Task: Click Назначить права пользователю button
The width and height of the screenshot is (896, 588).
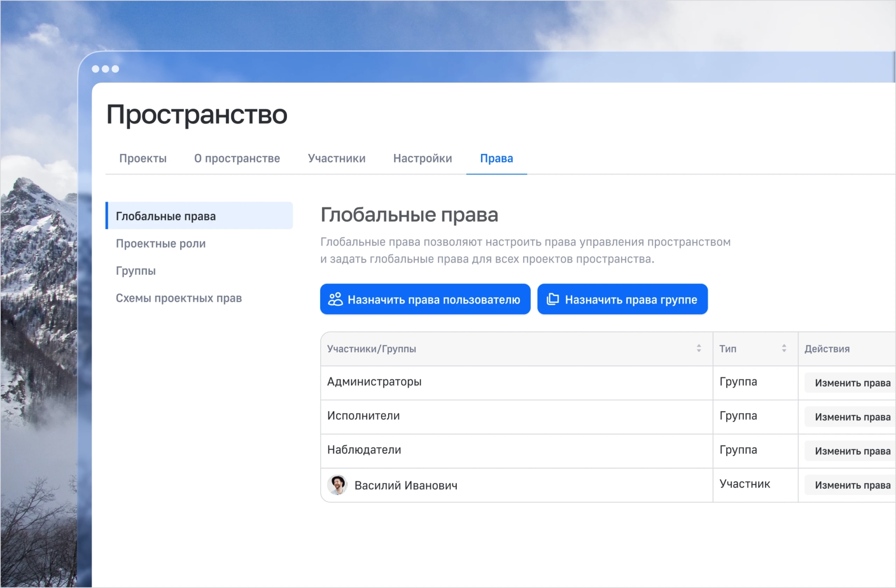Action: [425, 299]
